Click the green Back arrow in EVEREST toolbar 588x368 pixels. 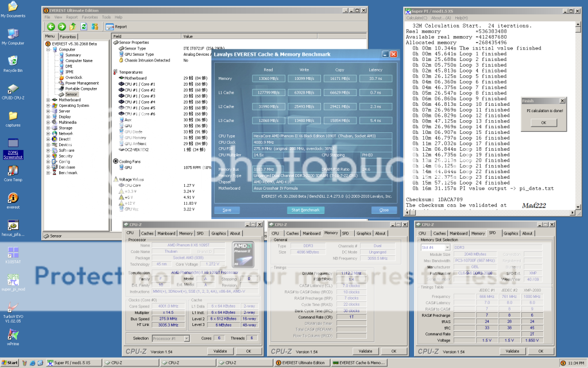(51, 26)
